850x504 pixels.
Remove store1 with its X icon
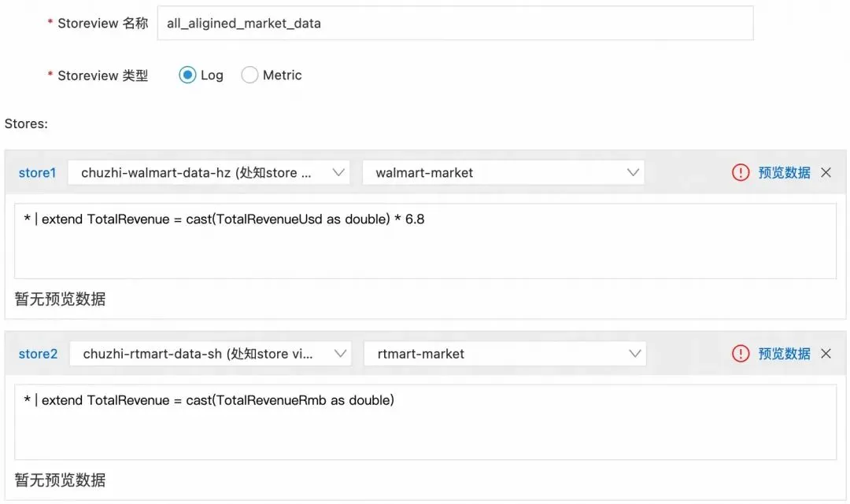(x=826, y=173)
